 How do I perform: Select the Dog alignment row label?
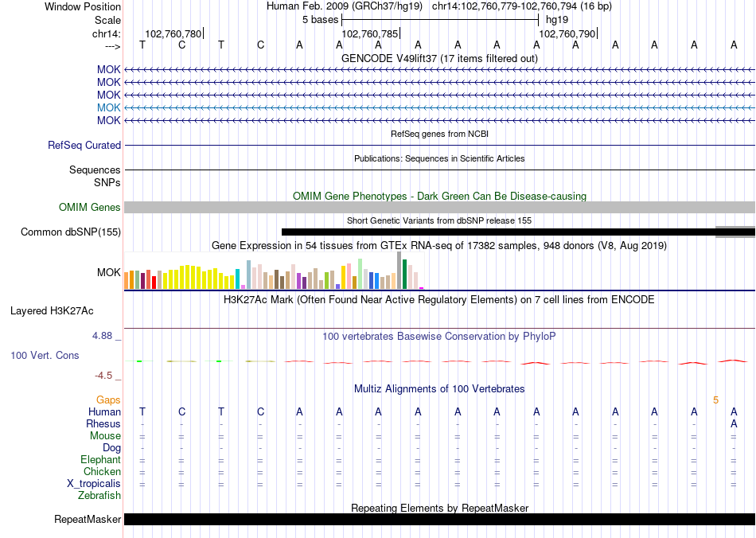tap(111, 448)
